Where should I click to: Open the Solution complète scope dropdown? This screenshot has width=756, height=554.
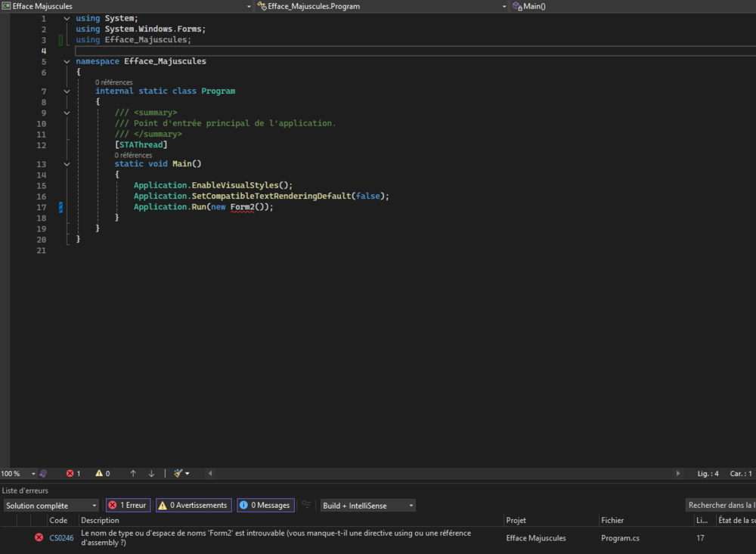51,506
